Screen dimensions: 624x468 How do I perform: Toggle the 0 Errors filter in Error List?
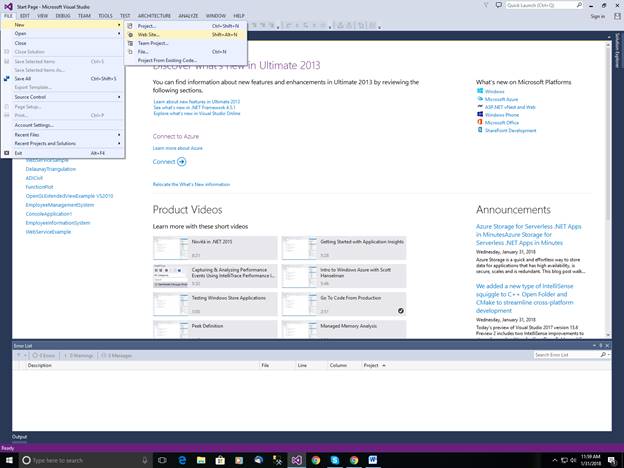(x=44, y=355)
